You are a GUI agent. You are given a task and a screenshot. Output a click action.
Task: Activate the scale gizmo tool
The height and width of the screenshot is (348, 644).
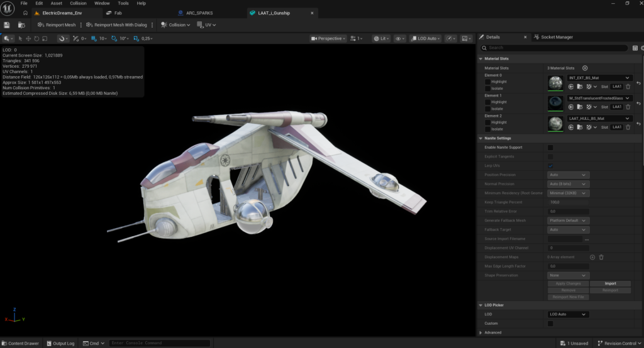coord(45,38)
